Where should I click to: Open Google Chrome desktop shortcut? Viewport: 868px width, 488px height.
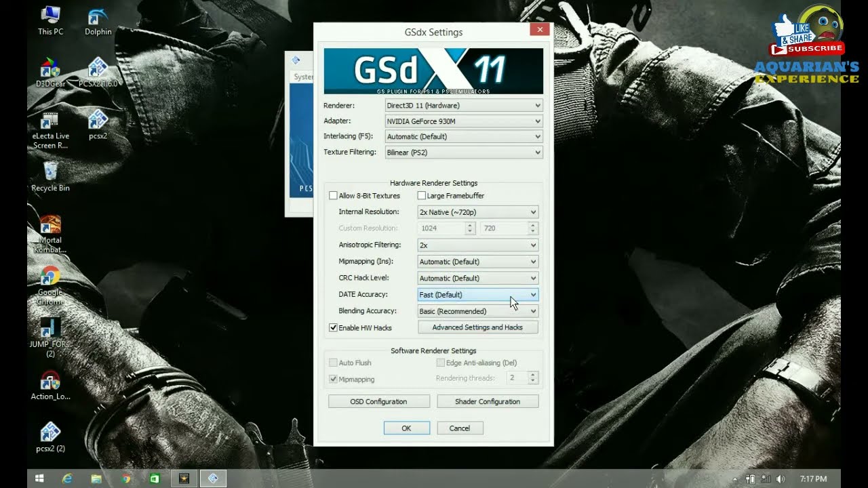tap(50, 286)
